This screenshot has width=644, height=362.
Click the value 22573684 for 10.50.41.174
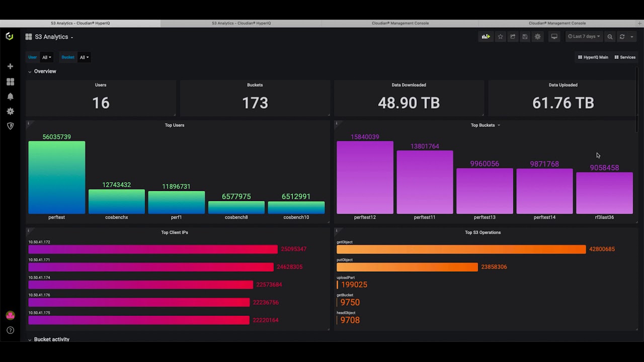(x=269, y=285)
